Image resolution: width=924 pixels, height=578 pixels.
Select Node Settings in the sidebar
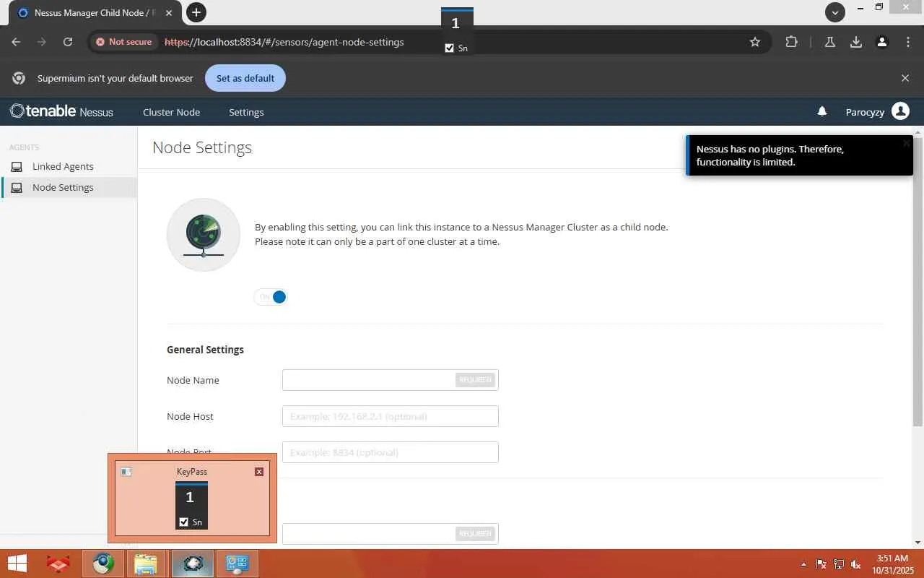[69, 187]
